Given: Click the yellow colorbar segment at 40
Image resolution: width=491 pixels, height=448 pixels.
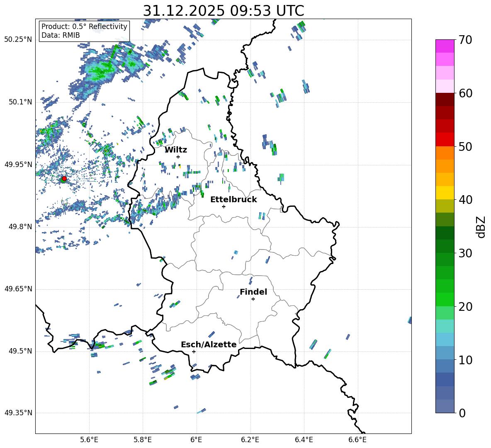Looking at the screenshot, I should [445, 193].
